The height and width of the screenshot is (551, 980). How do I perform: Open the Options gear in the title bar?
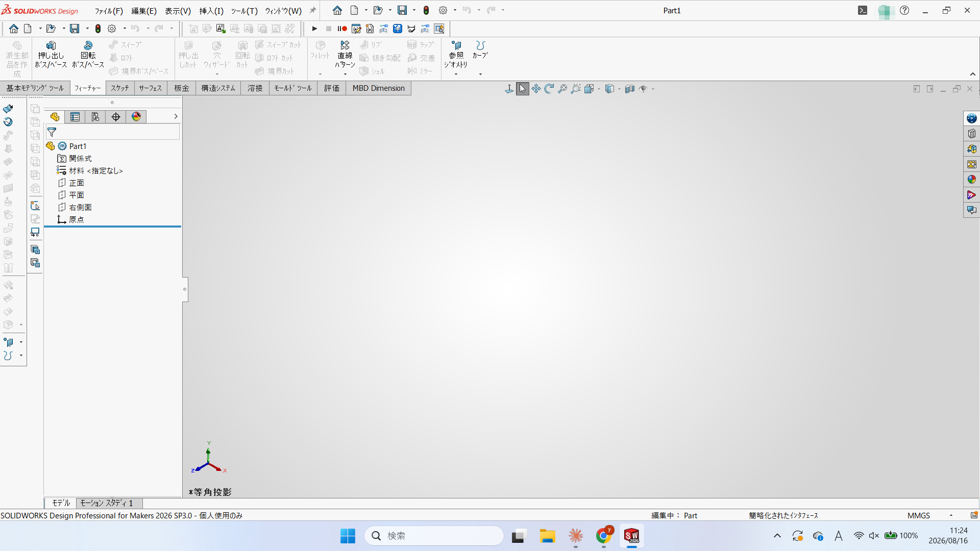coord(443,10)
